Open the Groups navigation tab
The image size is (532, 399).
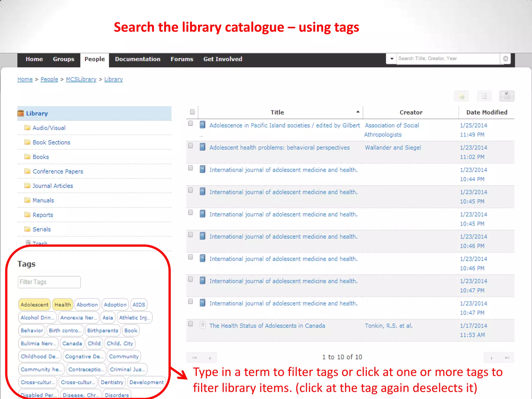(64, 59)
